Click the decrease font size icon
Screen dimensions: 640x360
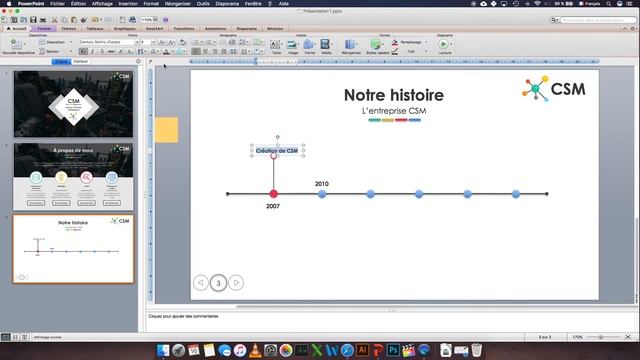(x=171, y=42)
